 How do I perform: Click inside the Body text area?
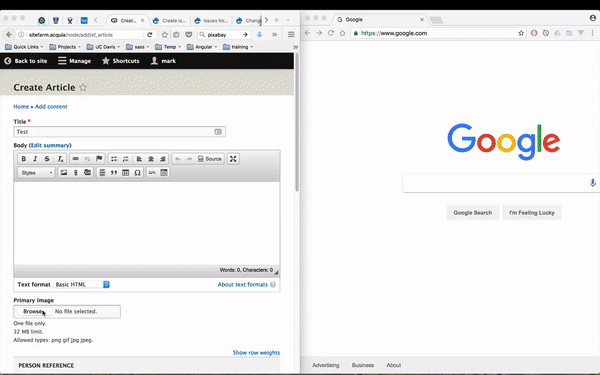[147, 223]
